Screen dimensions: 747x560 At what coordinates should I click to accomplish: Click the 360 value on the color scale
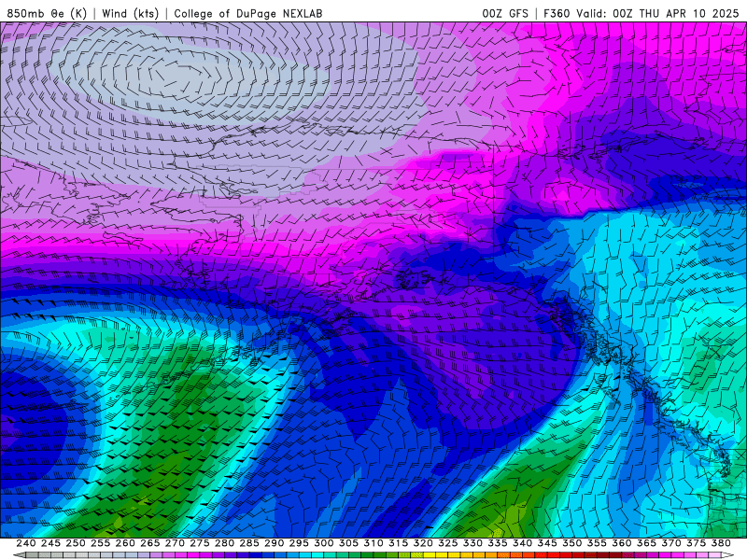[621, 543]
